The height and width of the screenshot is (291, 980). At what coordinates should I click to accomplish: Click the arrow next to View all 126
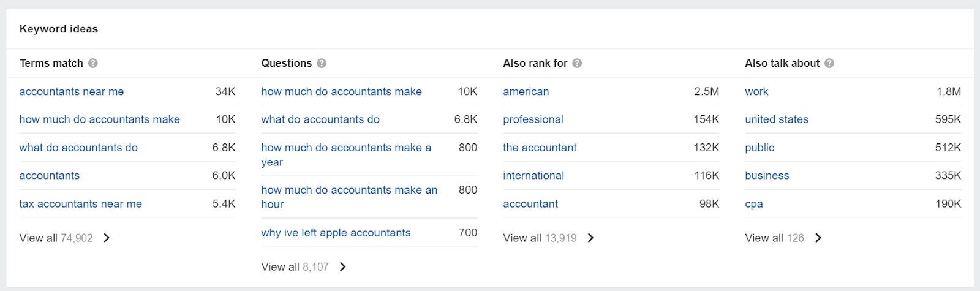point(818,238)
